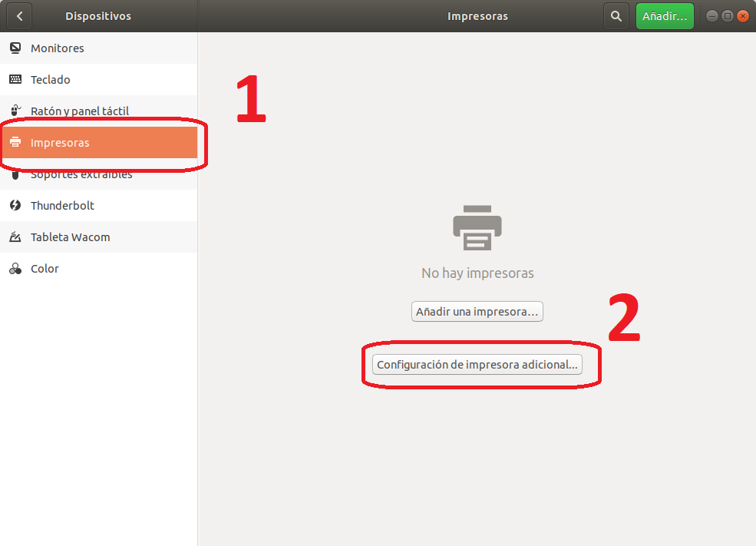Open Thunderbolt settings
The width and height of the screenshot is (756, 546).
(x=98, y=205)
